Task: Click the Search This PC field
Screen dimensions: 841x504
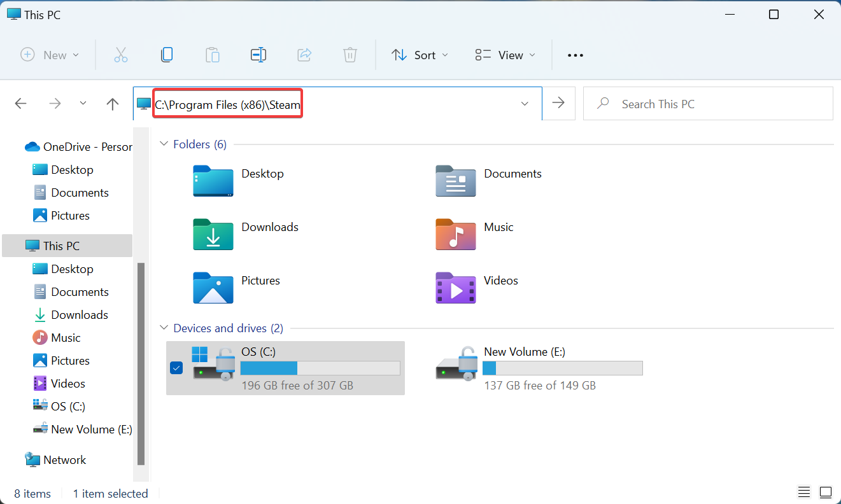Action: click(708, 104)
